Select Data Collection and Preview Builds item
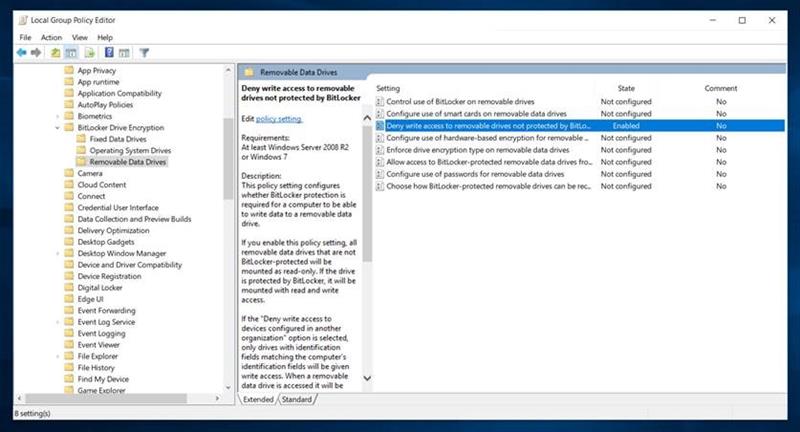The image size is (800, 432). coord(134,219)
